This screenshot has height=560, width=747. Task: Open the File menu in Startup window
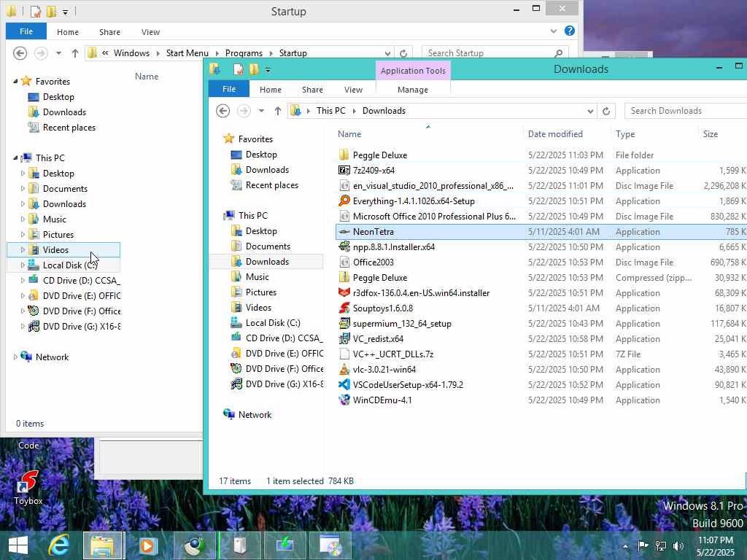point(26,31)
